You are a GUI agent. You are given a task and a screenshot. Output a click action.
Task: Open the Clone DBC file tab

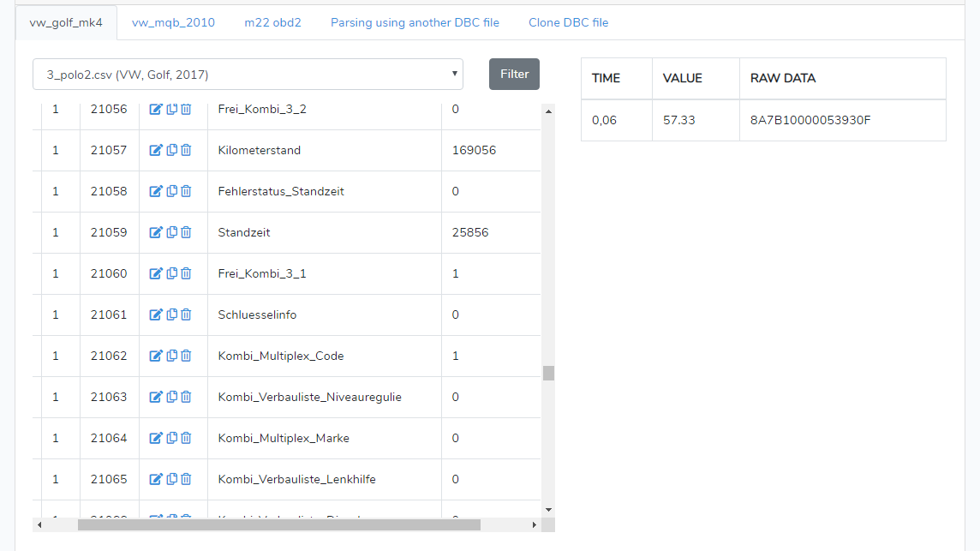click(x=568, y=22)
